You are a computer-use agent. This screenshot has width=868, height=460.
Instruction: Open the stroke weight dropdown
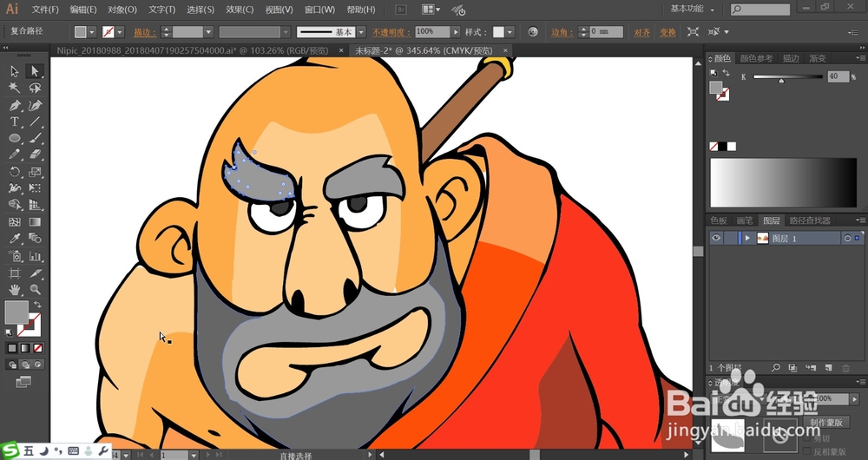[208, 32]
